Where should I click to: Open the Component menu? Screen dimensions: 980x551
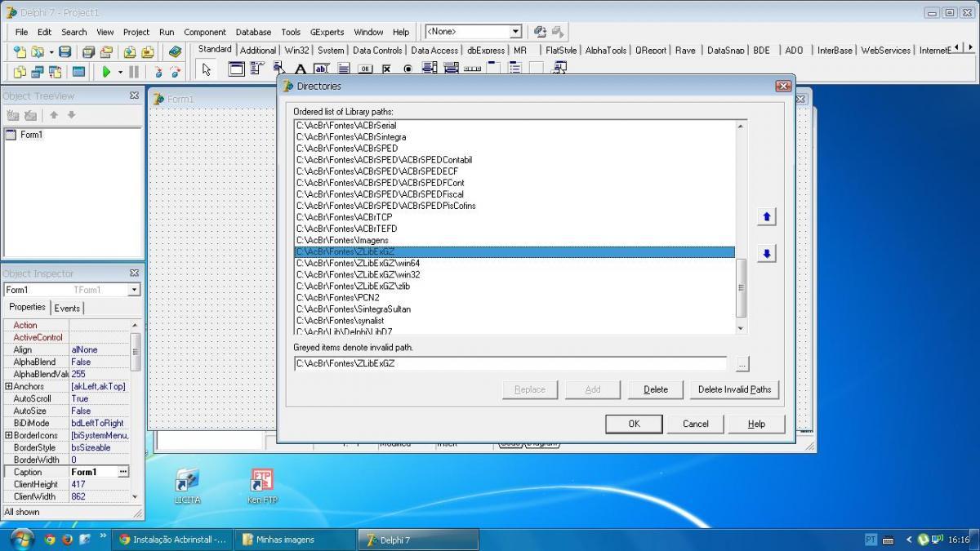(205, 32)
